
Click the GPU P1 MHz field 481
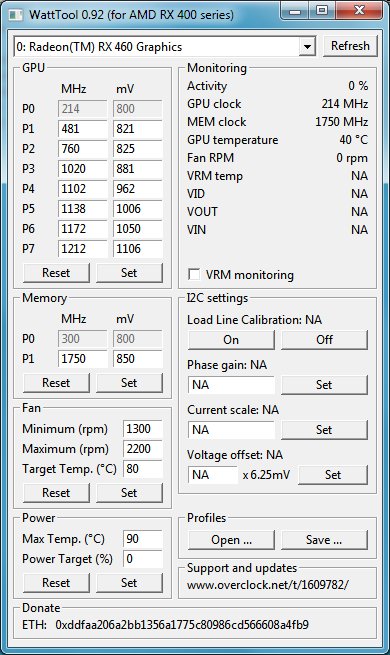[x=83, y=129]
